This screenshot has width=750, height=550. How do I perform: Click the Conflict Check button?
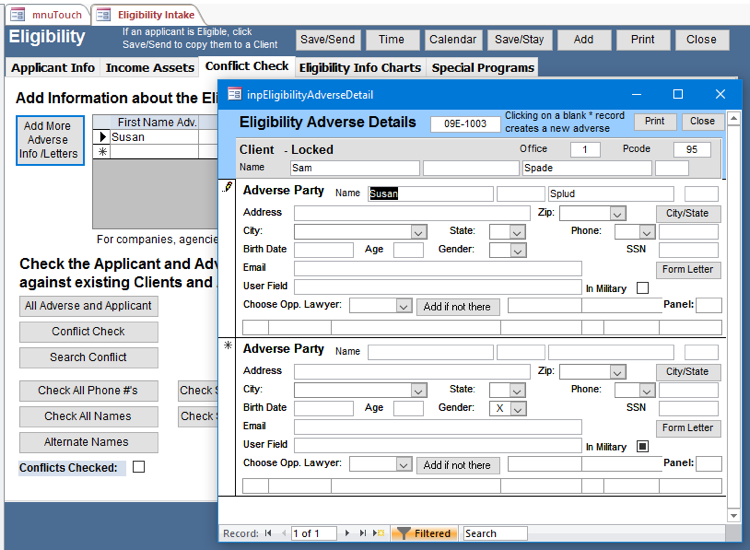88,332
